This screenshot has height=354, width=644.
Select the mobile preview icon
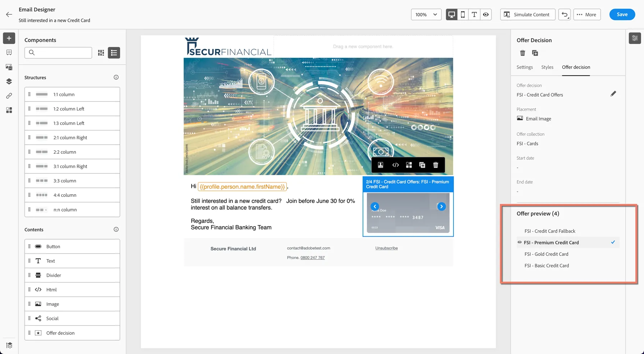pyautogui.click(x=463, y=14)
